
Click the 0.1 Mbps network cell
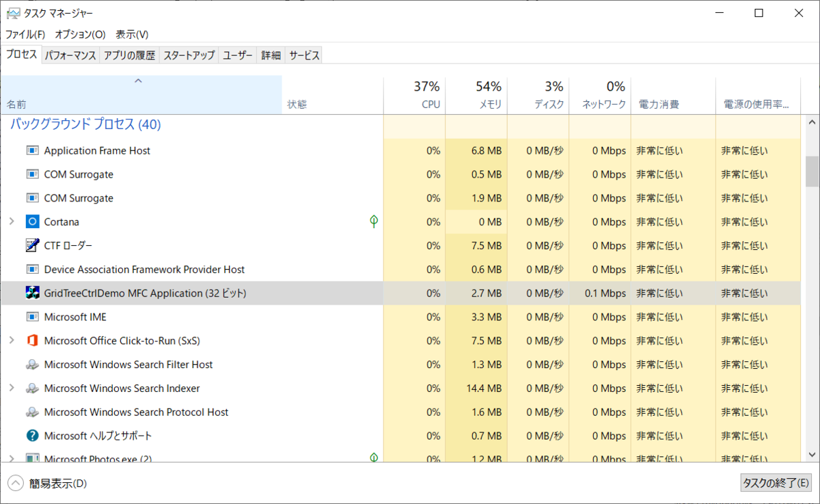(x=600, y=293)
